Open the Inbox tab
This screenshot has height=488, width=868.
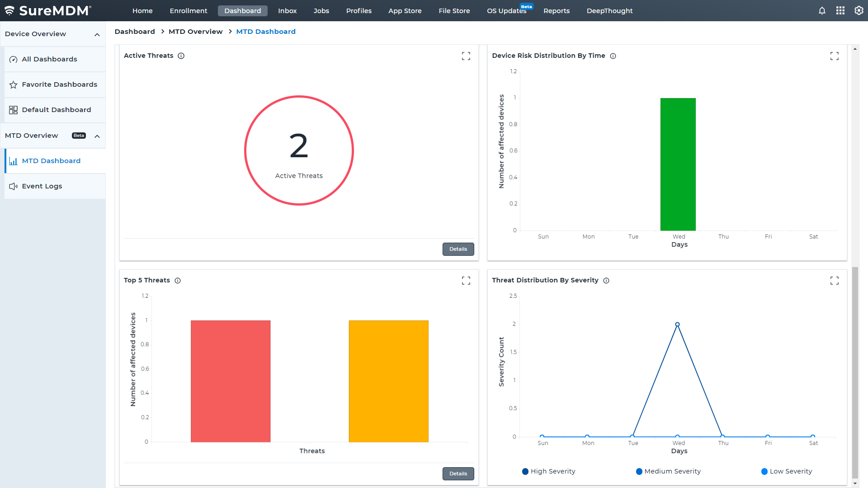click(x=288, y=11)
